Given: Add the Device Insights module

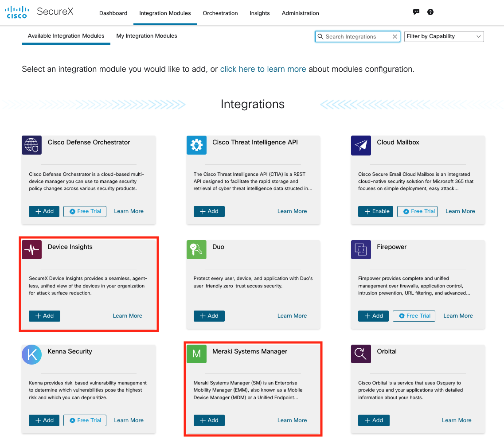Looking at the screenshot, I should click(44, 316).
